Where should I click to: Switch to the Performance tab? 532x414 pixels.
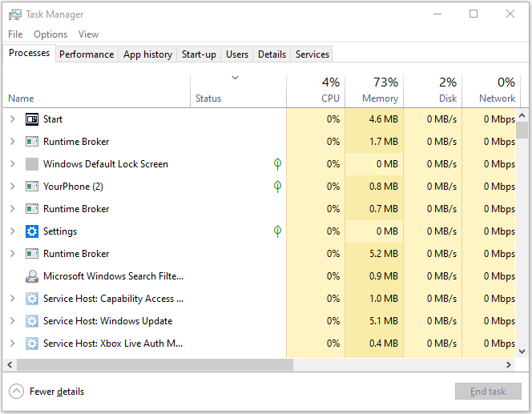87,54
